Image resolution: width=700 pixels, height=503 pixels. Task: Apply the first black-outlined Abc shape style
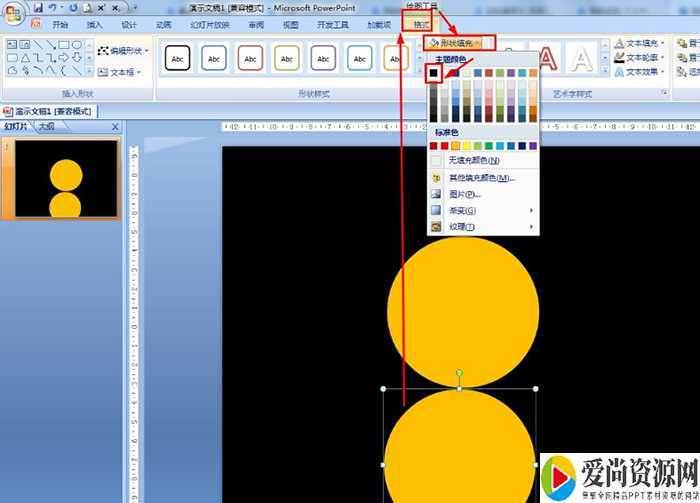tap(179, 59)
